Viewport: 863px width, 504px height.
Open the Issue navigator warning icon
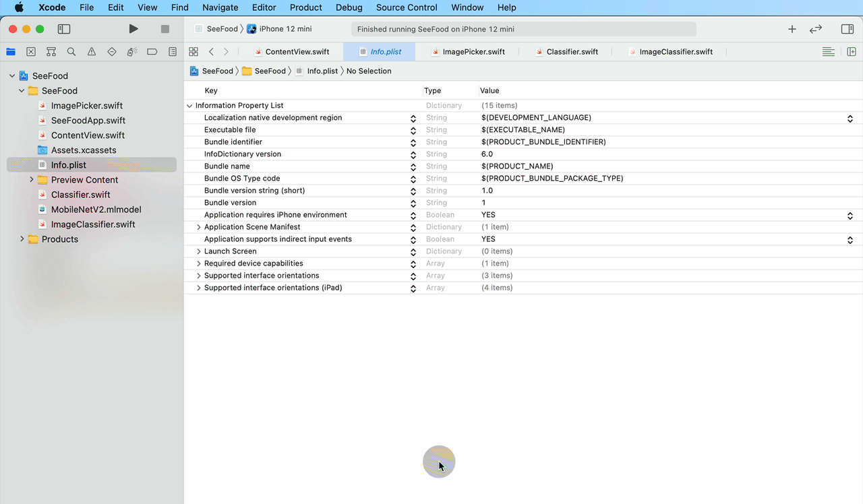92,52
